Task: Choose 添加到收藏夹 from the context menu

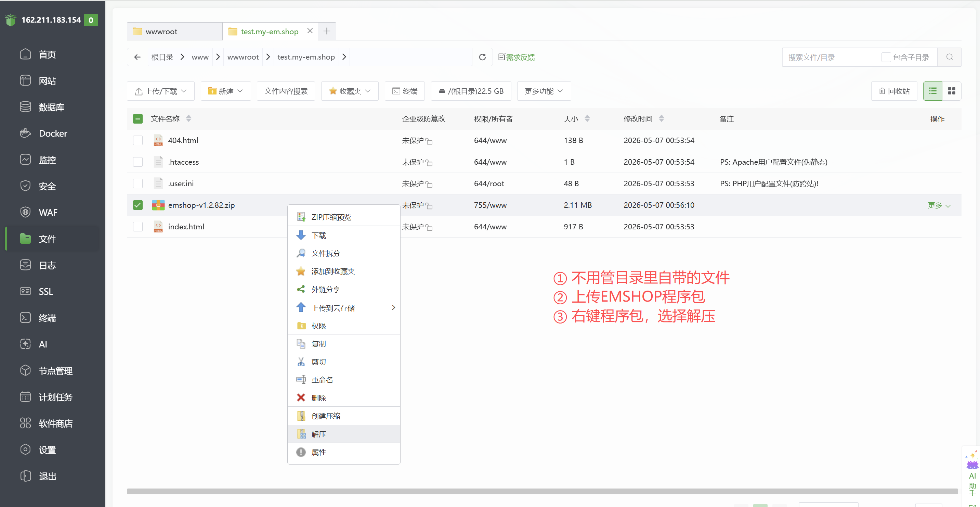Action: (x=344, y=271)
